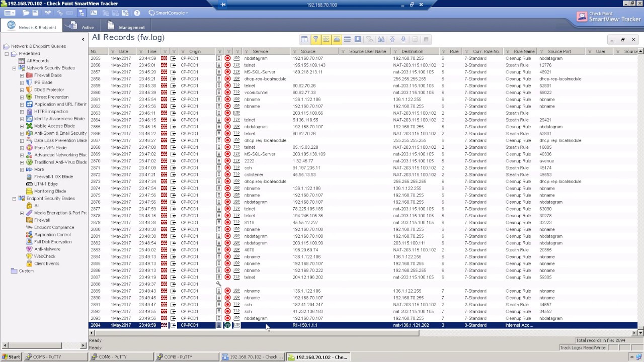Screen dimensions: 644x362
Task: Select Client Events in tree
Action: pyautogui.click(x=46, y=263)
